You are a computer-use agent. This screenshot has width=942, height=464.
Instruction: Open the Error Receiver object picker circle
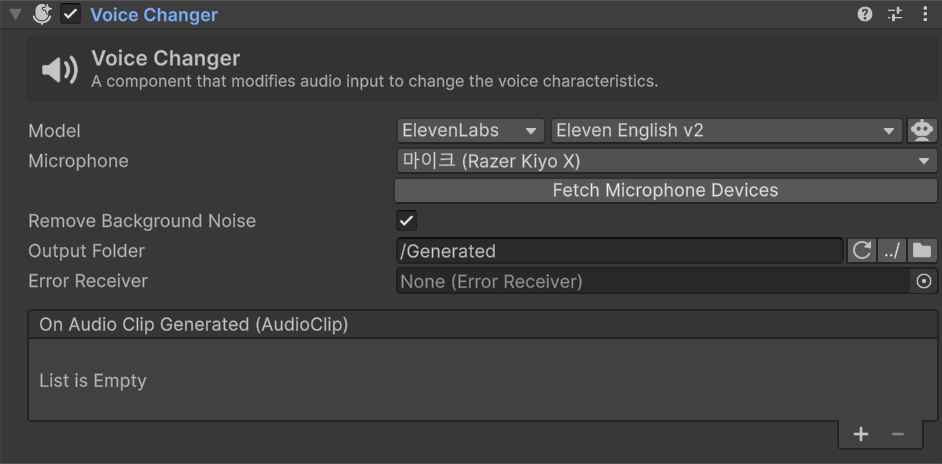(924, 281)
